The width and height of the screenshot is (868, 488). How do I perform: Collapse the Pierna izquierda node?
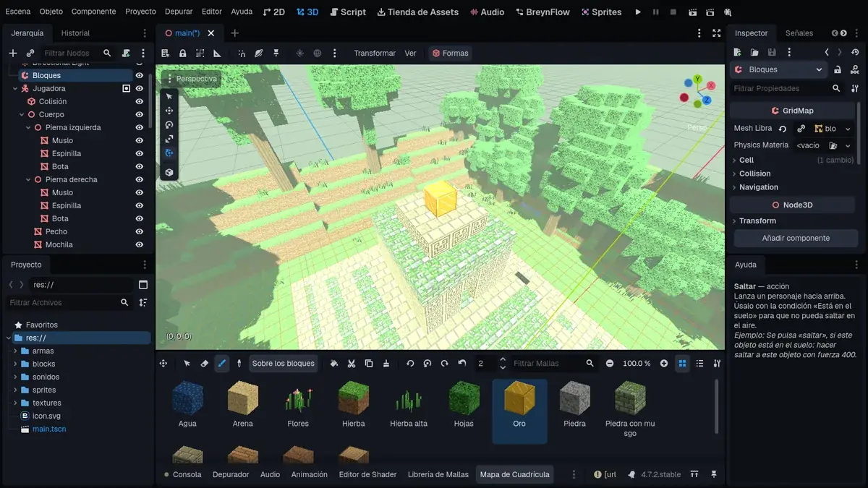28,127
